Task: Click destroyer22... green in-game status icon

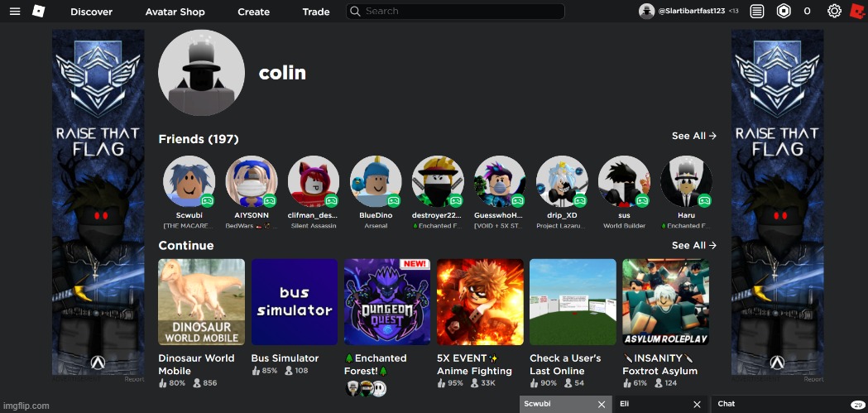Action: pyautogui.click(x=456, y=200)
